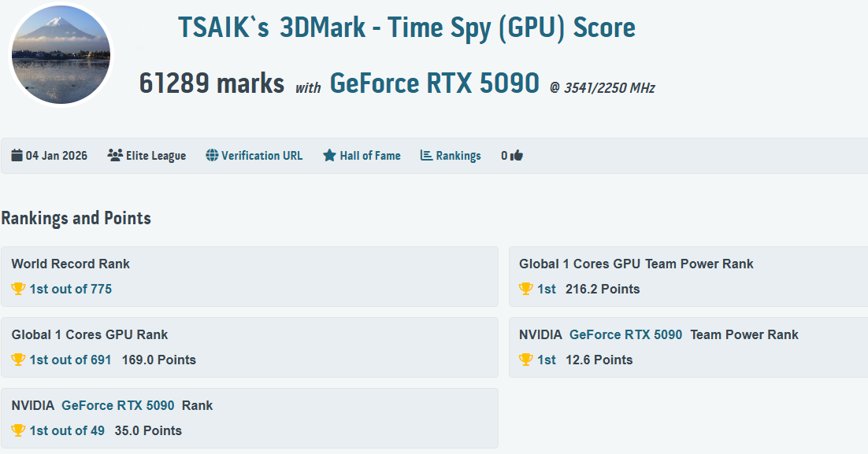The height and width of the screenshot is (454, 868).
Task: Click the star icon for Hall of Fame
Action: coord(329,156)
